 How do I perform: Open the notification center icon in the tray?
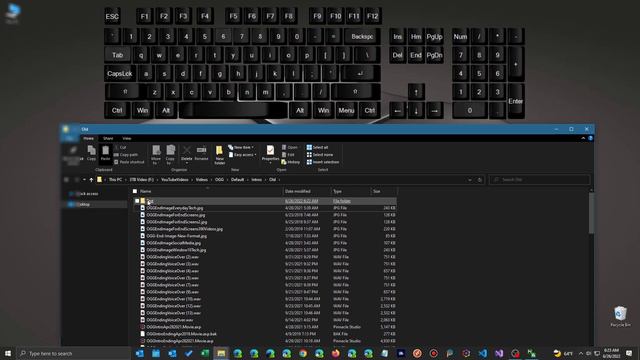629,353
